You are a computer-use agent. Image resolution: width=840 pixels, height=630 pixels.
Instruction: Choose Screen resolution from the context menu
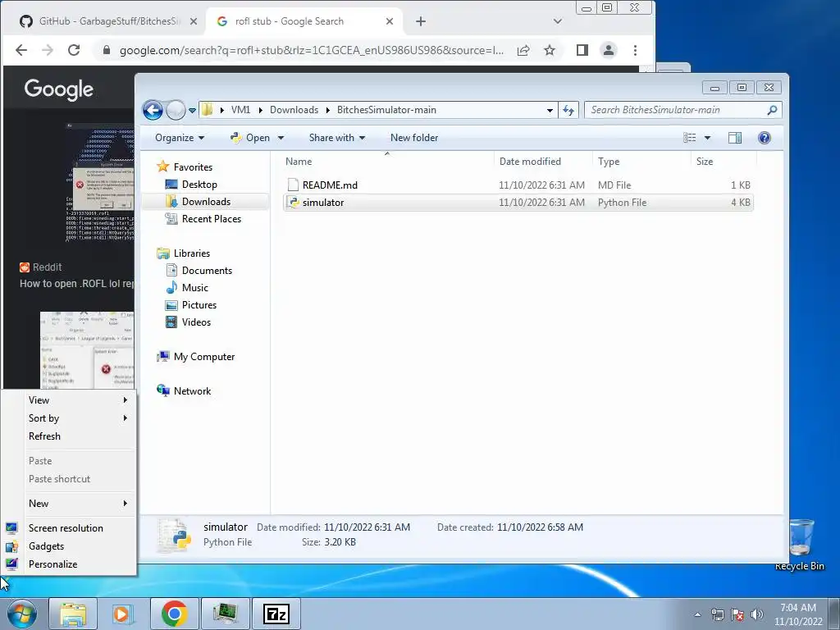69,528
